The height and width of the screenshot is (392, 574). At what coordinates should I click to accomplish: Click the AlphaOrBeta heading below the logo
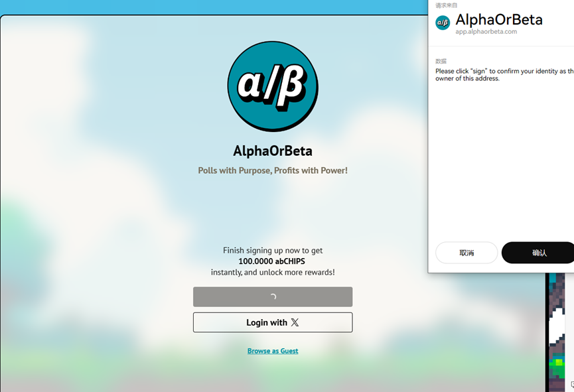(273, 151)
